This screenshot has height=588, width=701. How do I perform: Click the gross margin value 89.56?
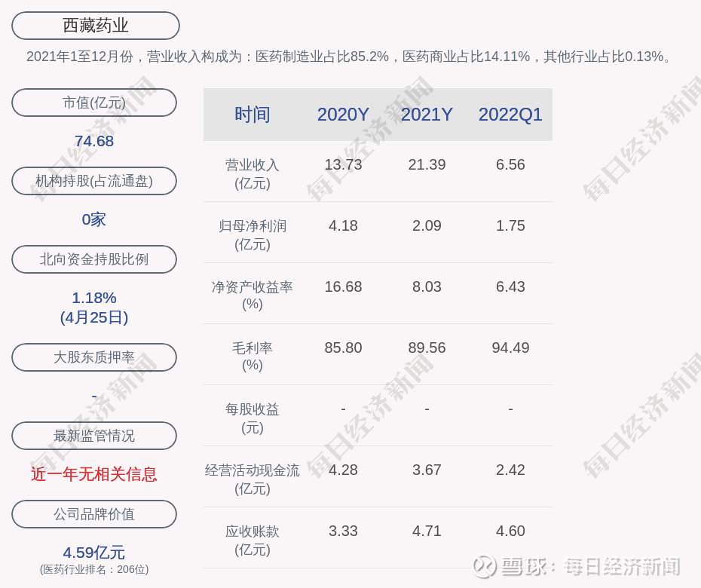[x=427, y=348]
